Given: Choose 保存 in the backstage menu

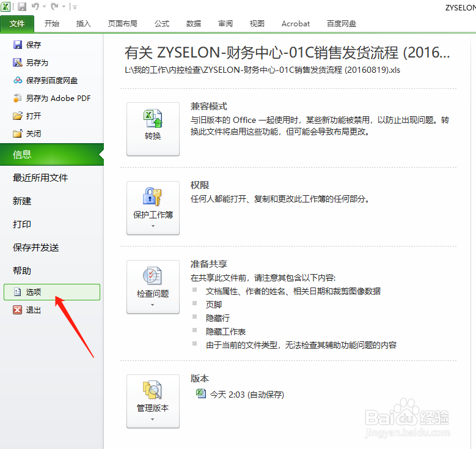Looking at the screenshot, I should [x=34, y=45].
